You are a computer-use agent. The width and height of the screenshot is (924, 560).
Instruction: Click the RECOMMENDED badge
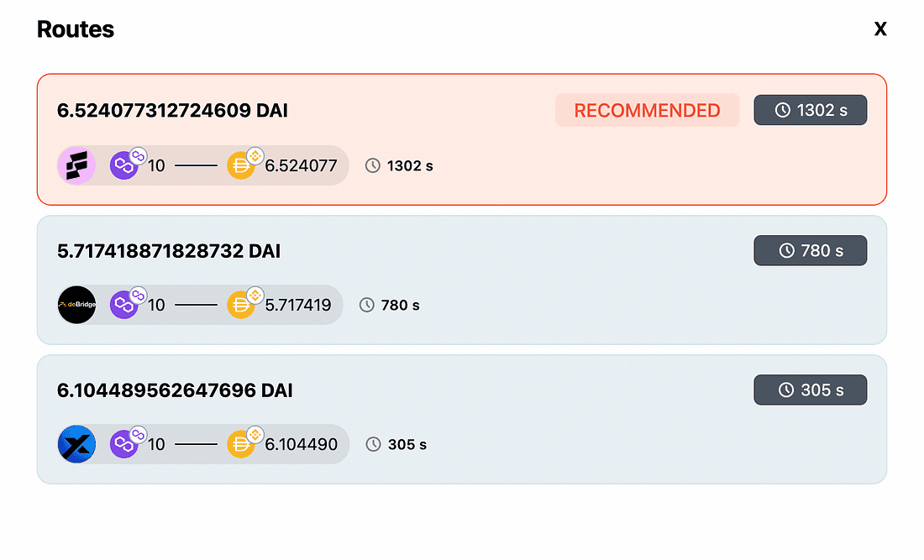click(x=647, y=110)
